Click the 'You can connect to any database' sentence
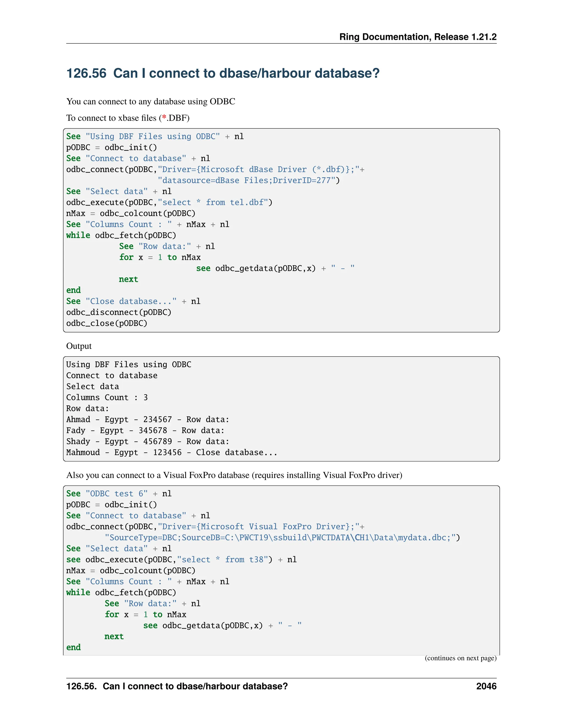Viewport: 563px width, 728px height. 150,101
